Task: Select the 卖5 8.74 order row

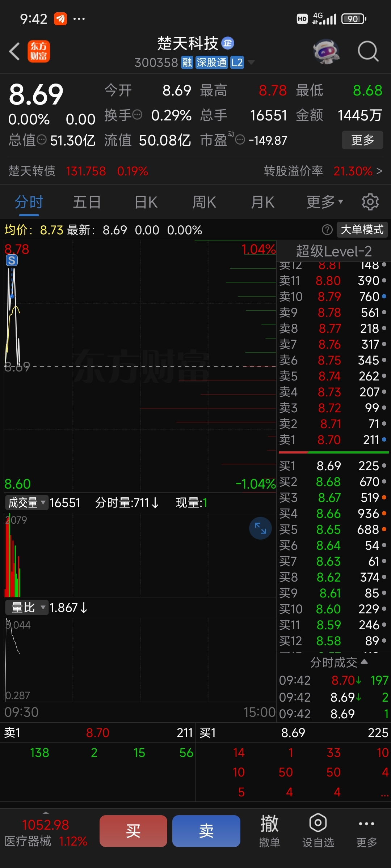Action: pos(333,376)
